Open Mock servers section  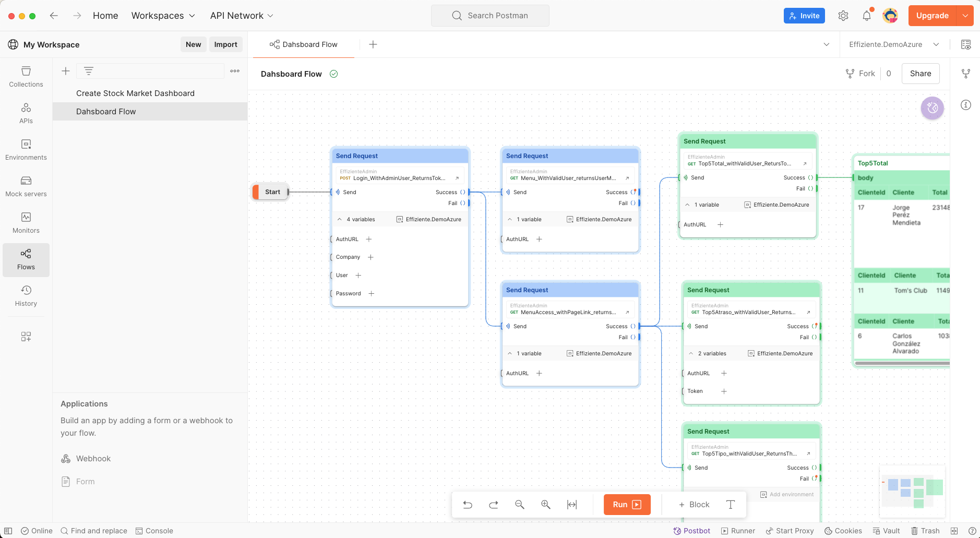tap(26, 186)
